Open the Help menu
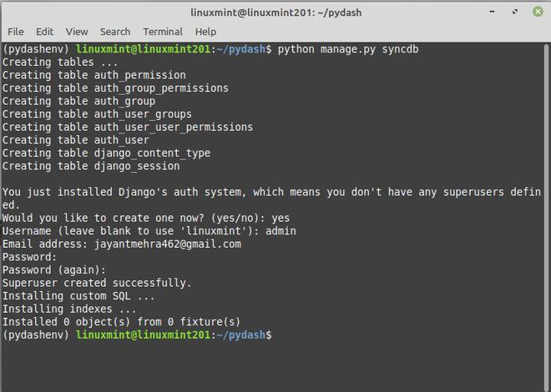Screen dimensions: 551x392 click(205, 32)
